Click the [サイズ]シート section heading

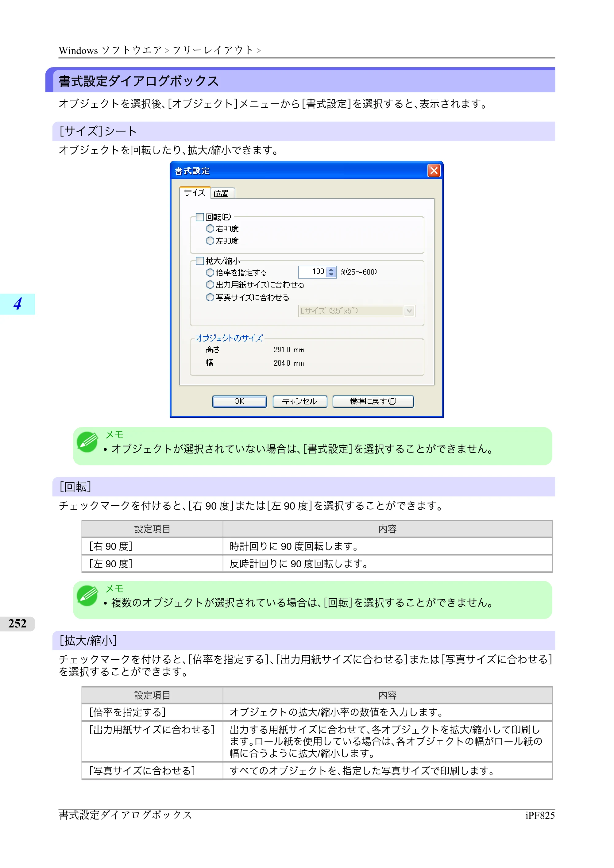[98, 131]
